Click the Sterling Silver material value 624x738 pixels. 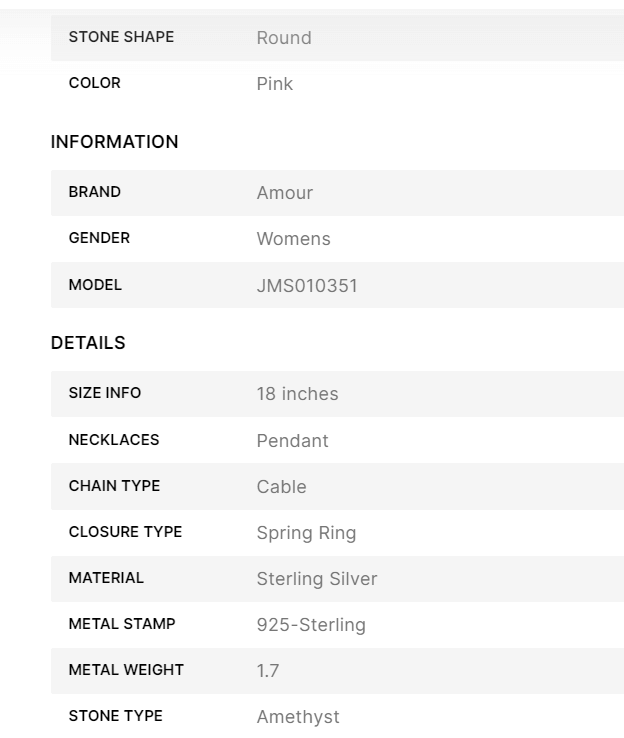317,579
